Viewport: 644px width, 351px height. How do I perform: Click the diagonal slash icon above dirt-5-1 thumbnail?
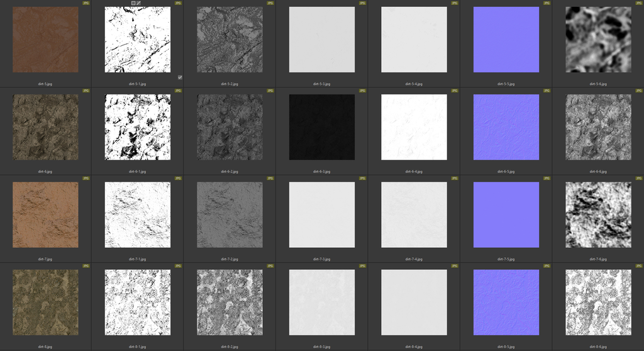tap(139, 3)
